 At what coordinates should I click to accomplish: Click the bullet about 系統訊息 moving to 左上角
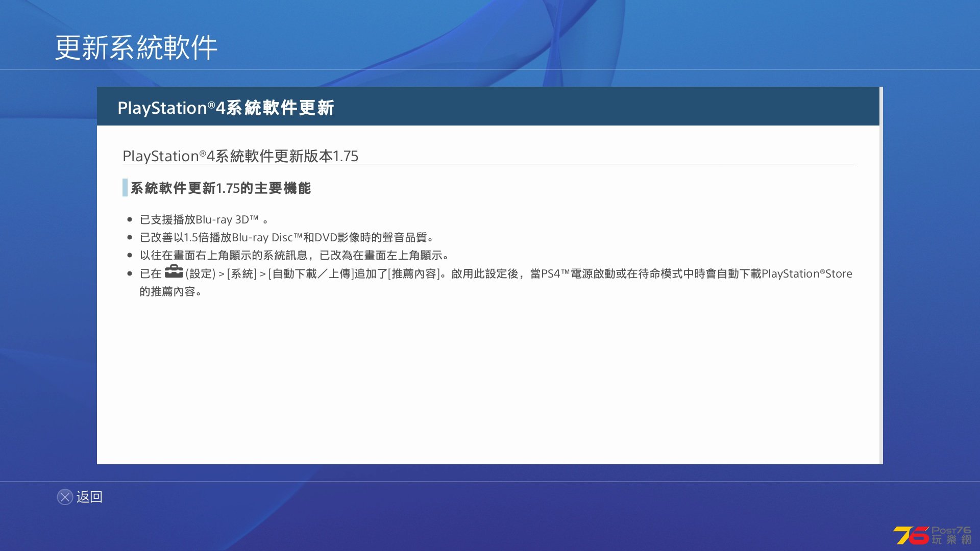pos(295,255)
